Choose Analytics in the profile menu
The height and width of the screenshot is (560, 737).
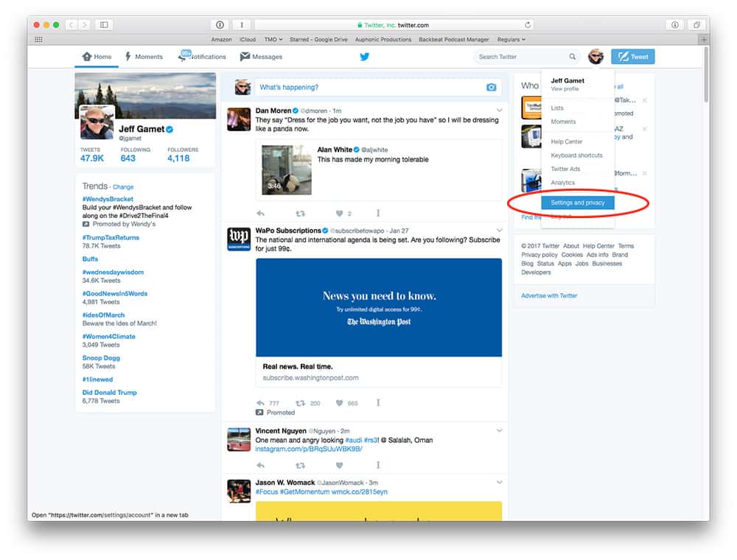point(562,183)
